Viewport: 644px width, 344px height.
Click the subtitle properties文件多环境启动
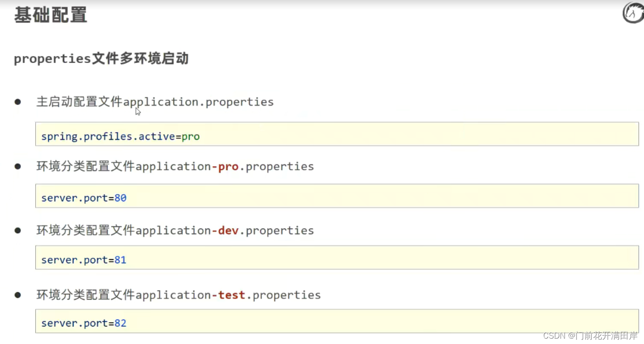101,59
